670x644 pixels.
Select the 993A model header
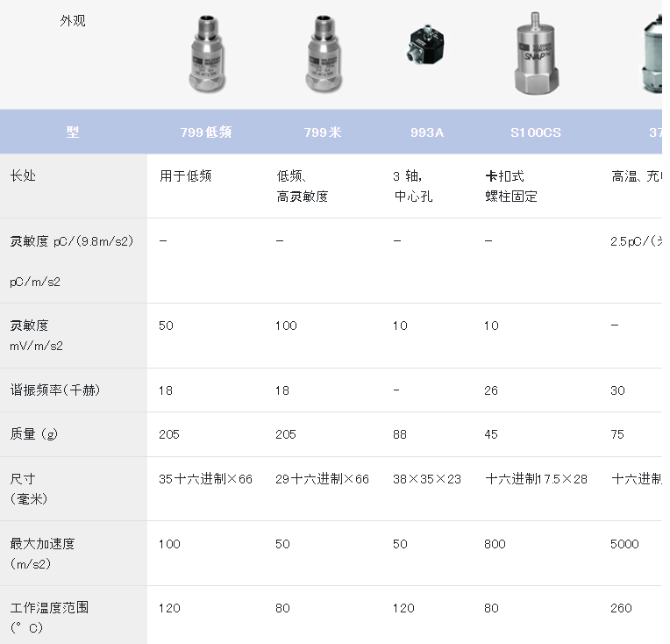pos(427,132)
